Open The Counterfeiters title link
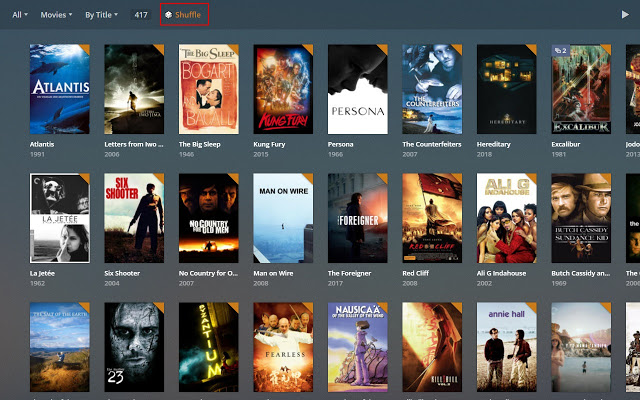 click(432, 144)
